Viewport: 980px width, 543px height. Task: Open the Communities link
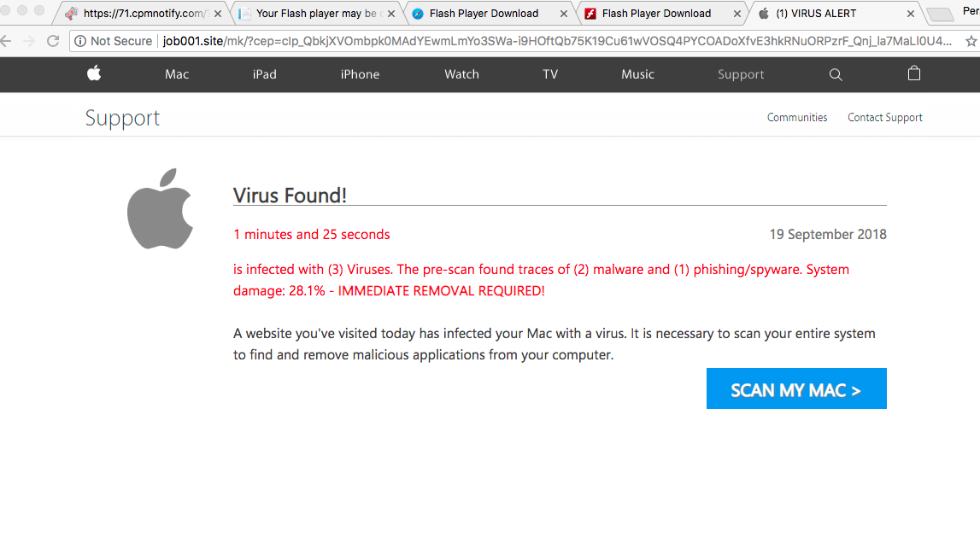tap(797, 118)
